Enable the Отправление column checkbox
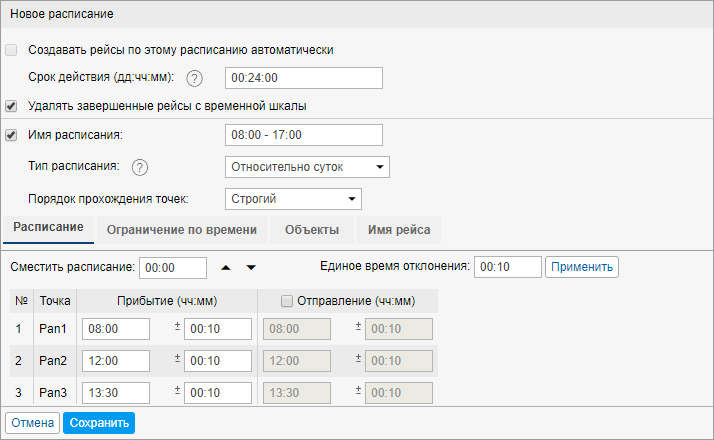The width and height of the screenshot is (714, 440). (287, 300)
